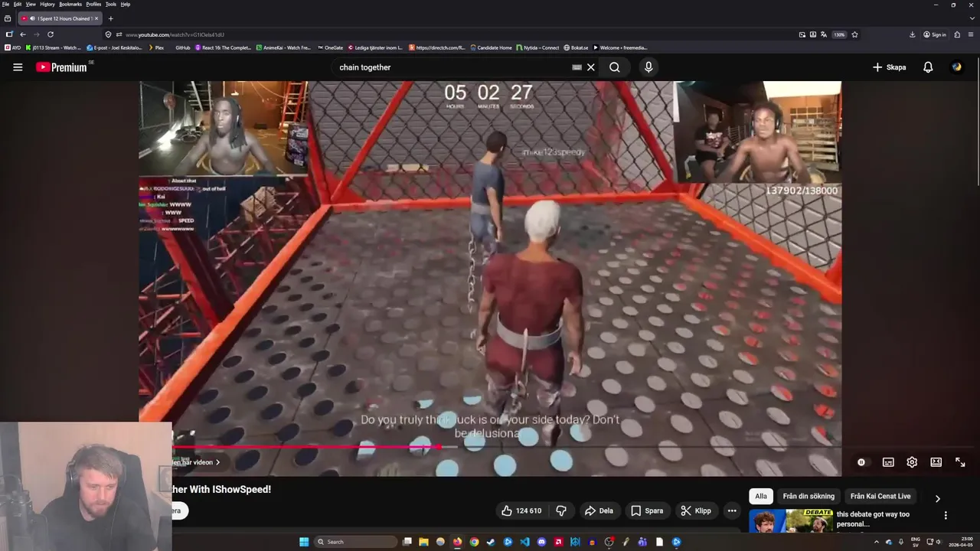
Task: Open the more actions ellipsis below video
Action: point(732,510)
